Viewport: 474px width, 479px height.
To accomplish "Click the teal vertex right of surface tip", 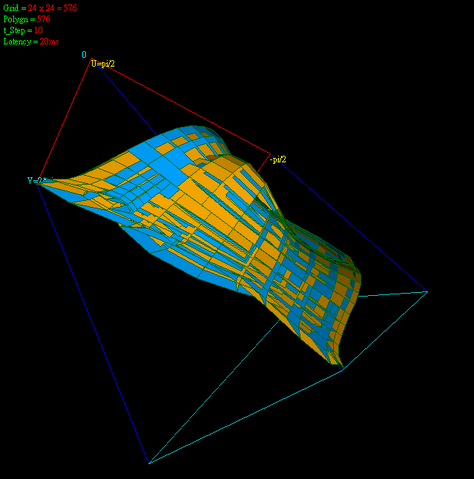I will click(343, 369).
